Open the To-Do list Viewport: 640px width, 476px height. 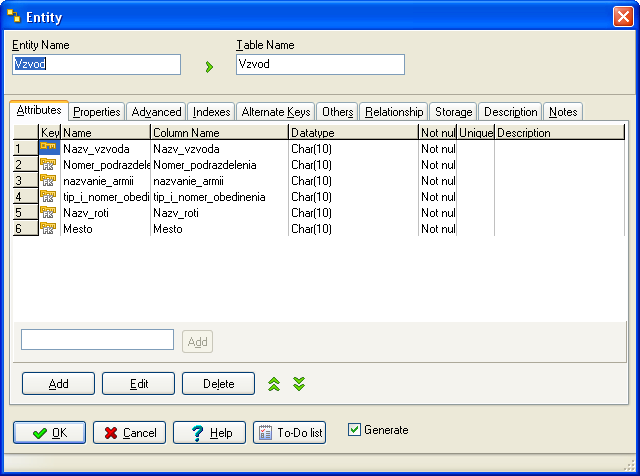point(289,432)
